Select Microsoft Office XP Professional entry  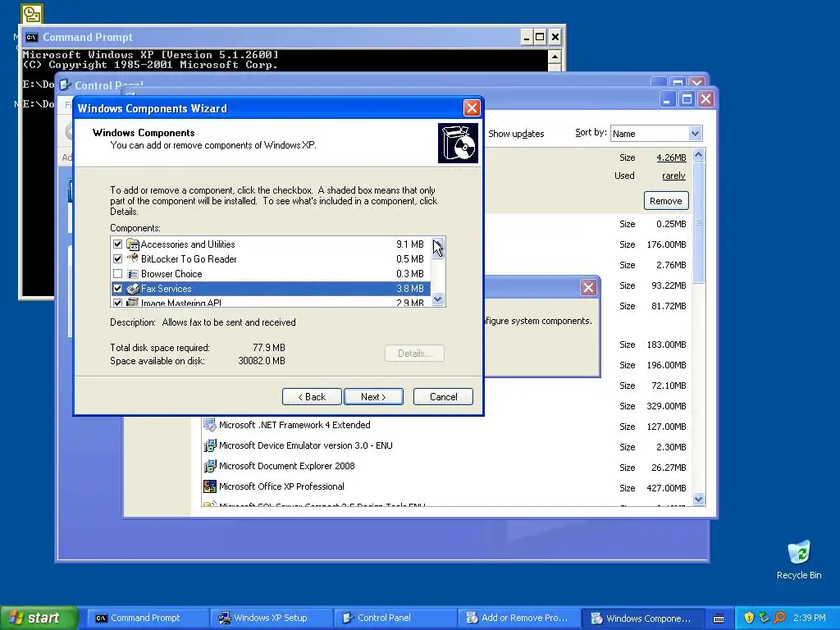tap(281, 486)
